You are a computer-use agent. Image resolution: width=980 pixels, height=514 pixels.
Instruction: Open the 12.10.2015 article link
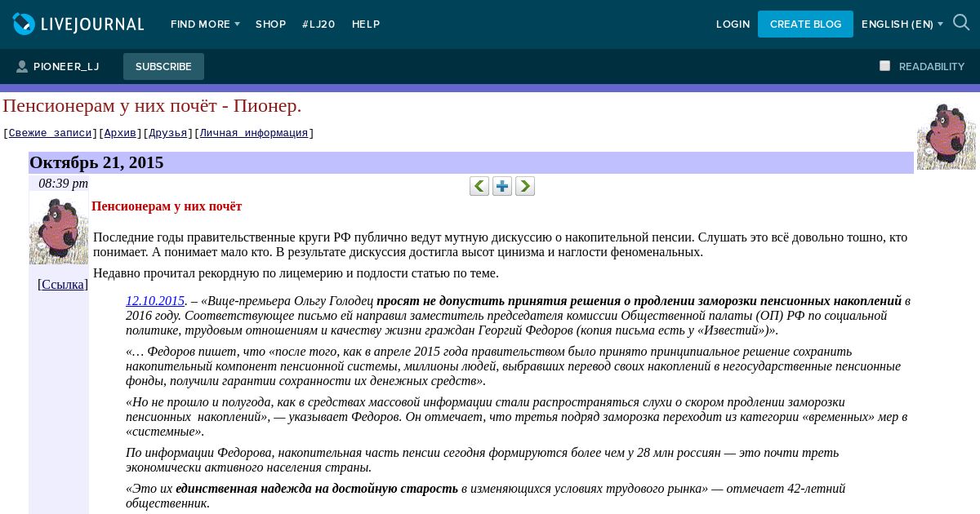tap(155, 301)
